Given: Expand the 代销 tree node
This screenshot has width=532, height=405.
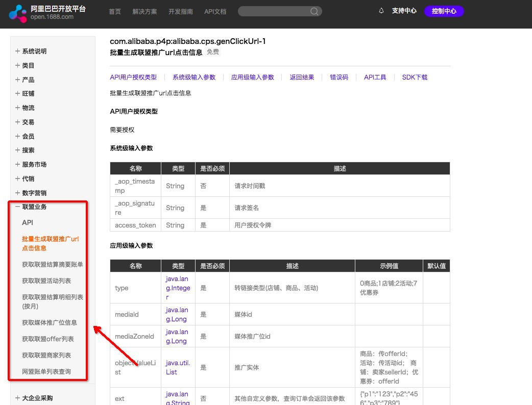Looking at the screenshot, I should pos(17,179).
